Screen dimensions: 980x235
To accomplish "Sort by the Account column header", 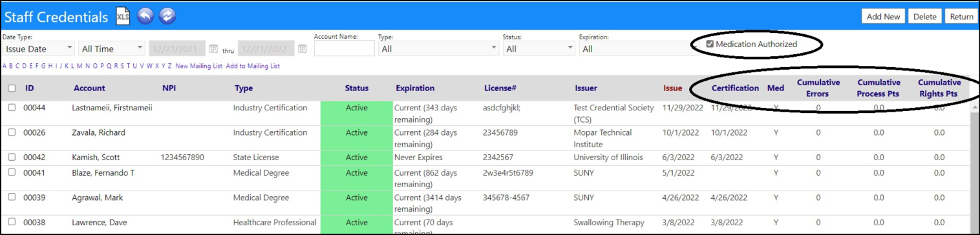I will pos(89,88).
